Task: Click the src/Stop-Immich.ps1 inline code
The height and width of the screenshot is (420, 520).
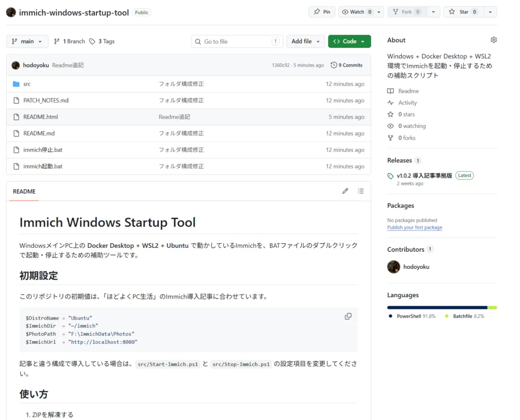Action: tap(241, 364)
